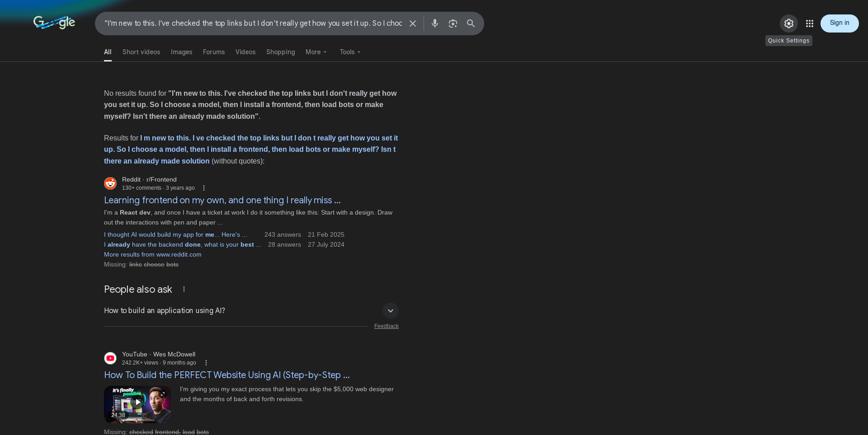The height and width of the screenshot is (435, 868).
Task: Open 'Learning frontend on my own' result
Action: click(222, 200)
